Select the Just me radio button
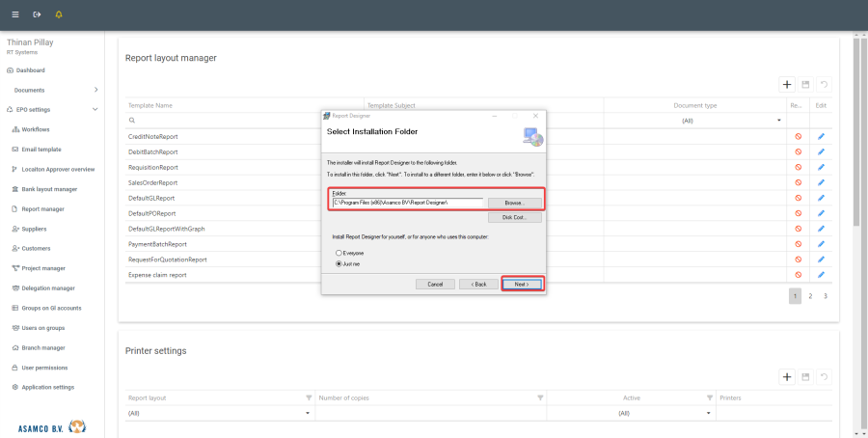 coord(339,262)
